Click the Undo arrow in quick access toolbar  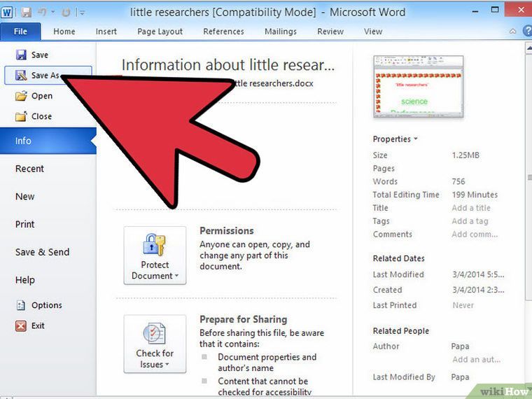click(43, 12)
